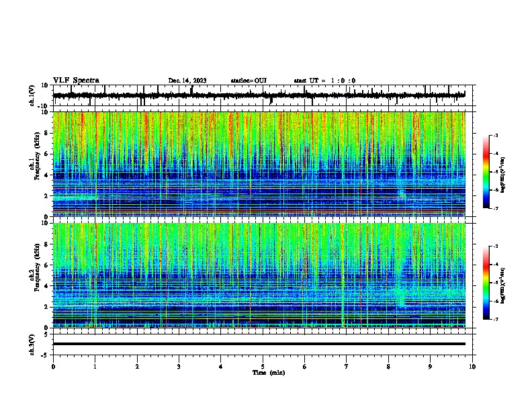Click the "station=OUI" label
Screen dimensions: 532x411
click(249, 81)
